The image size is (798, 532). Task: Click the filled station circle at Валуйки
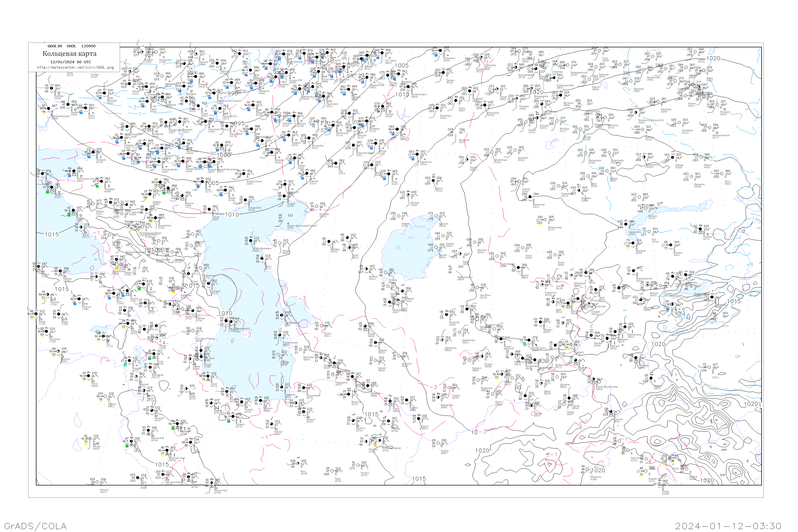(105, 93)
